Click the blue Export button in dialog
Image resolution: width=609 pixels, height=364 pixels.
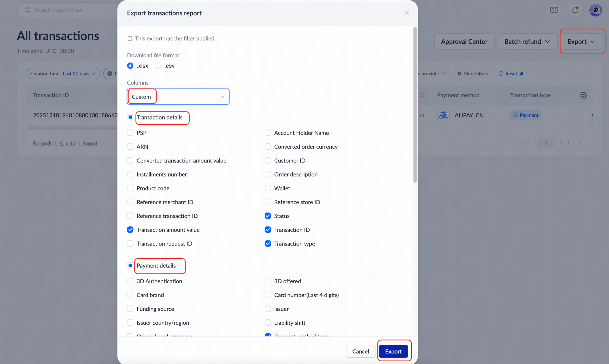tap(393, 351)
